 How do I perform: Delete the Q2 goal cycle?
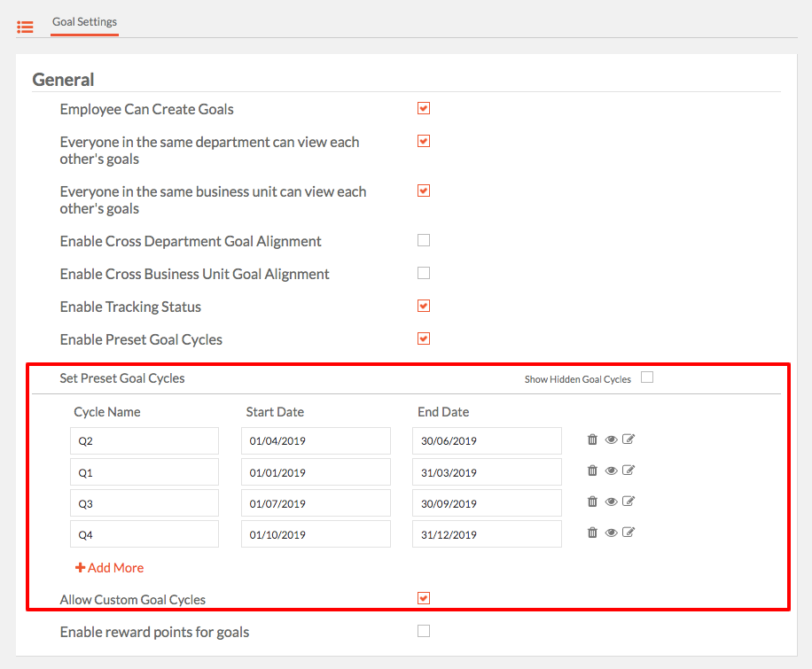tap(592, 440)
